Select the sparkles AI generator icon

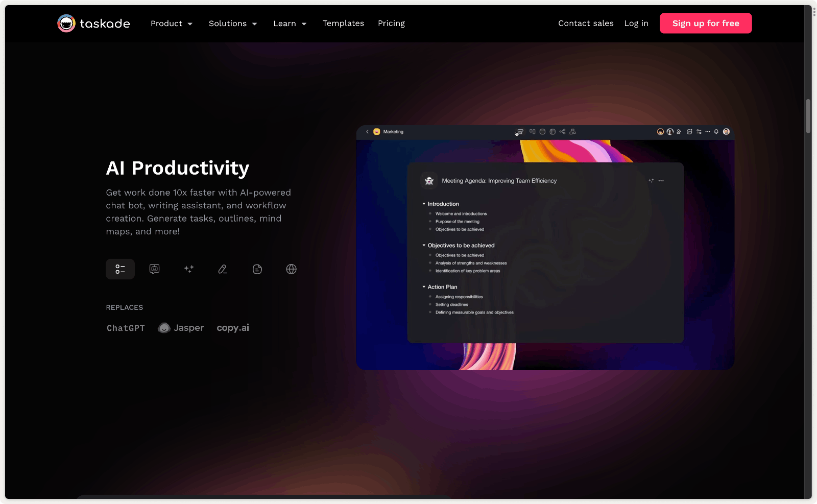point(188,269)
